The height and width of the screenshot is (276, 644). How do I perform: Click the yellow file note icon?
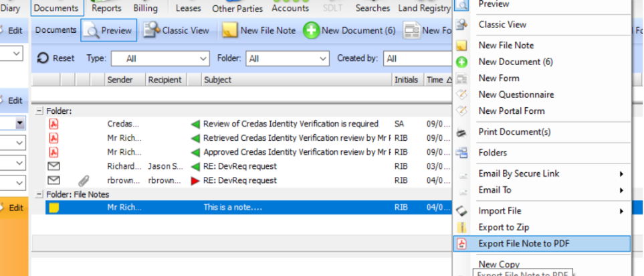(53, 208)
